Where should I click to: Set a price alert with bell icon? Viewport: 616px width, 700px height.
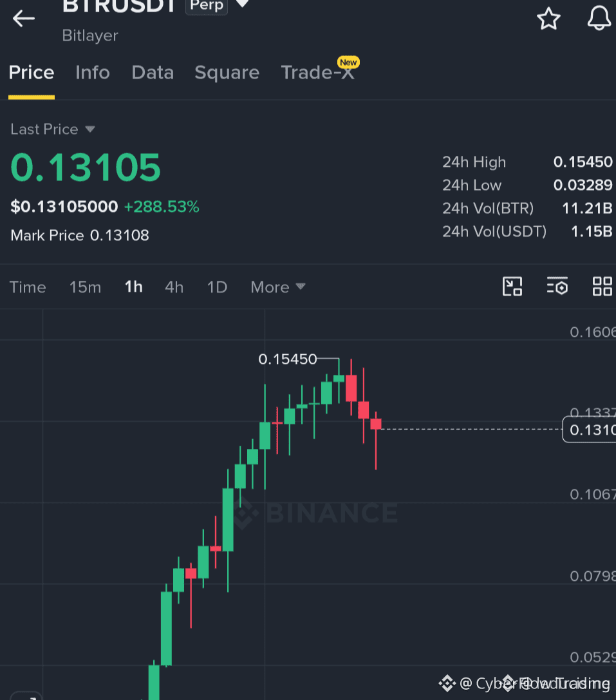coord(599,19)
